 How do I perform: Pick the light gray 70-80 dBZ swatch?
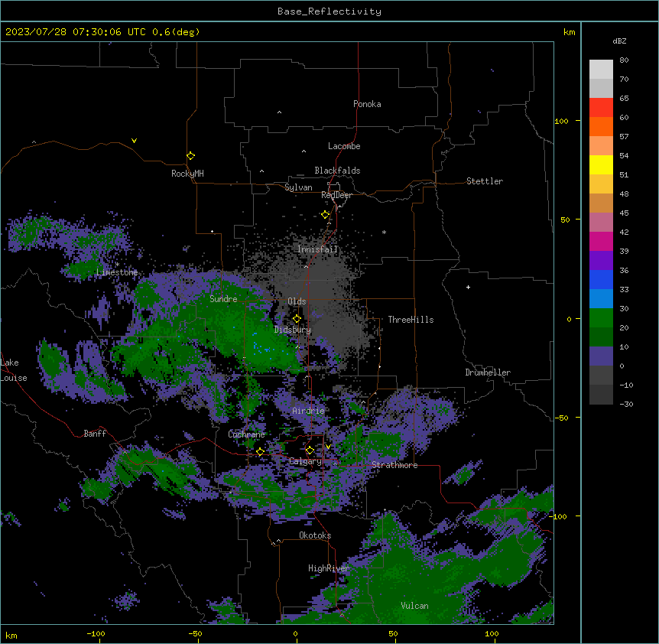601,70
